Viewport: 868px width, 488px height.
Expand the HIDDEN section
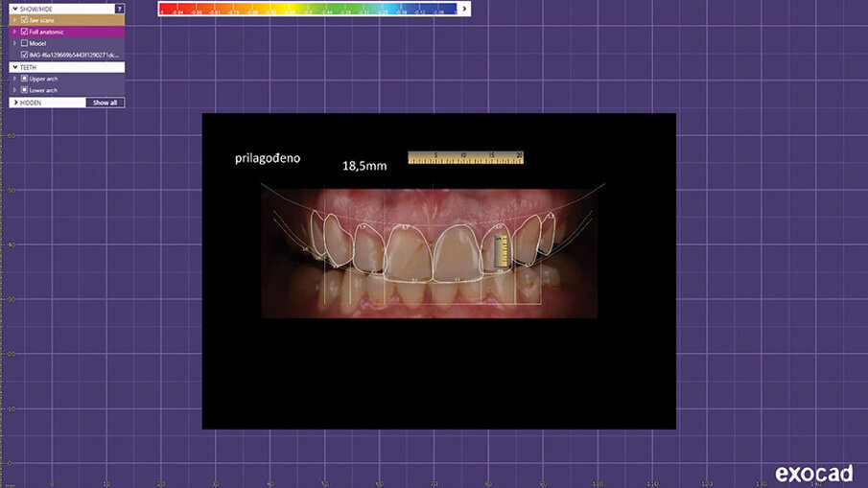pos(14,102)
